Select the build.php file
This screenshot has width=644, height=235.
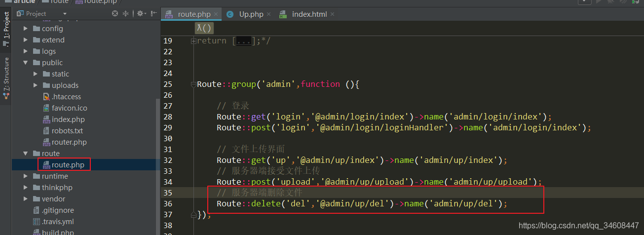tap(58, 232)
